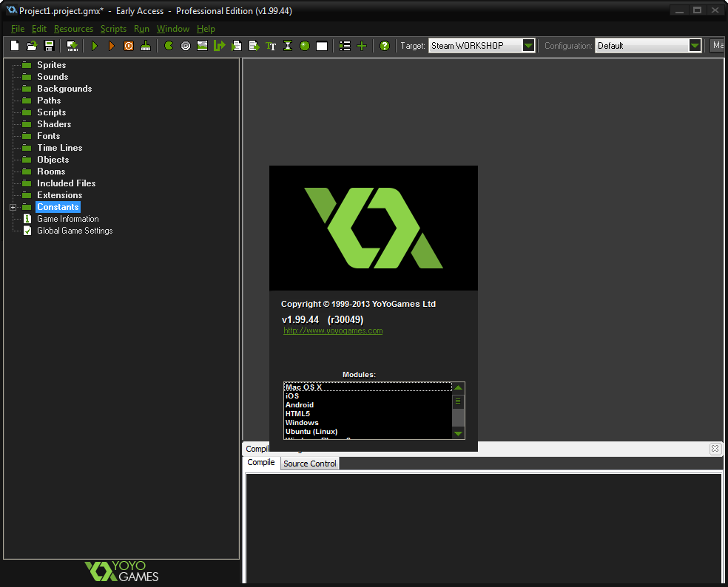Open an existing project
The image size is (728, 587).
click(x=32, y=46)
